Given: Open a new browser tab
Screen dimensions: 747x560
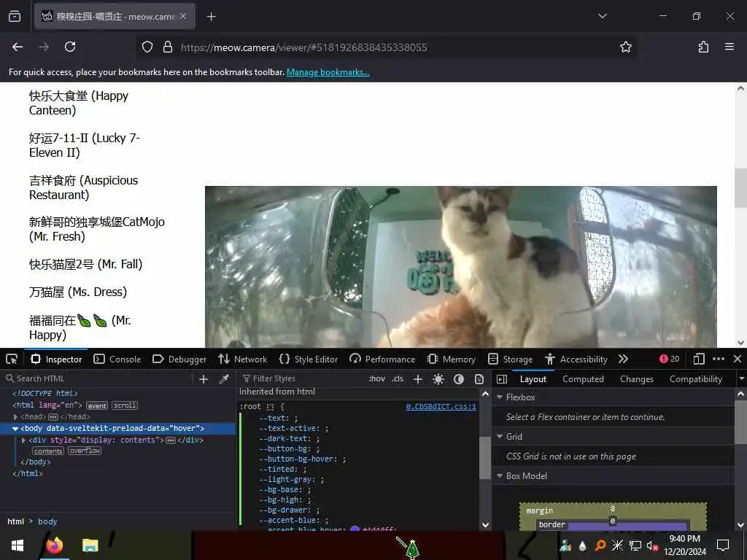Looking at the screenshot, I should (211, 17).
